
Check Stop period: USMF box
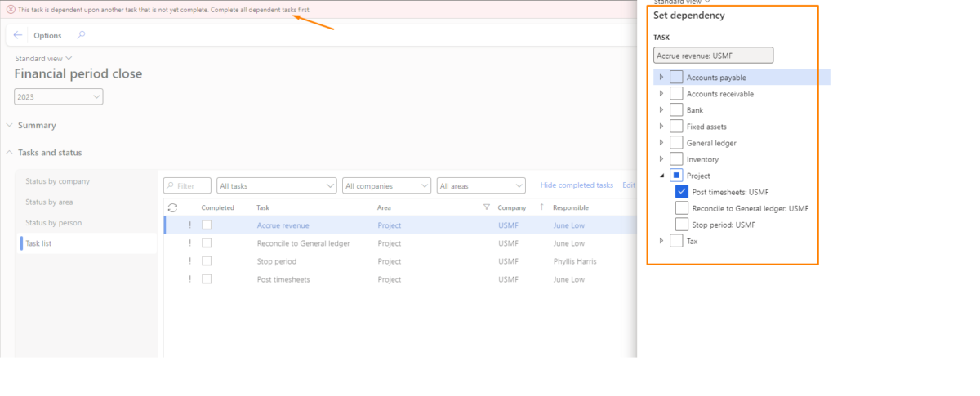[682, 225]
